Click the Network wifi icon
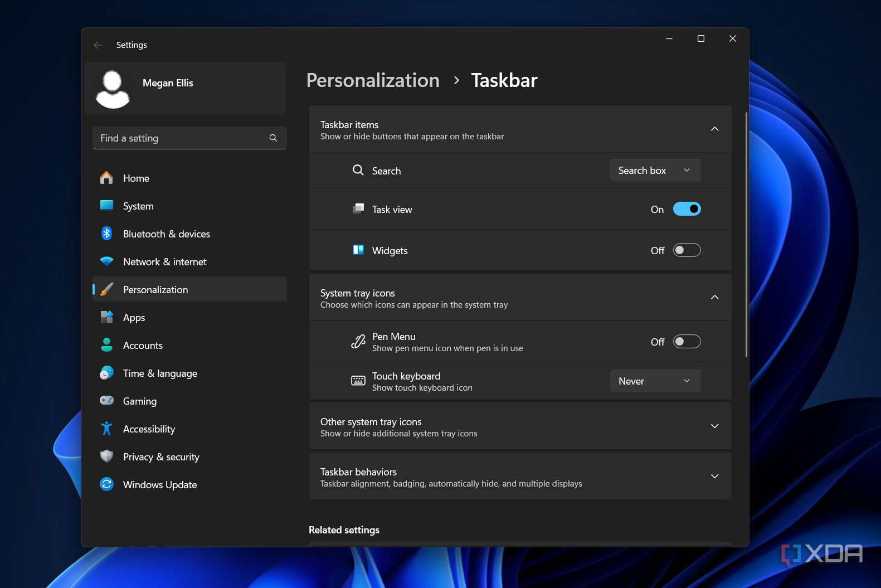The image size is (881, 588). 106,261
